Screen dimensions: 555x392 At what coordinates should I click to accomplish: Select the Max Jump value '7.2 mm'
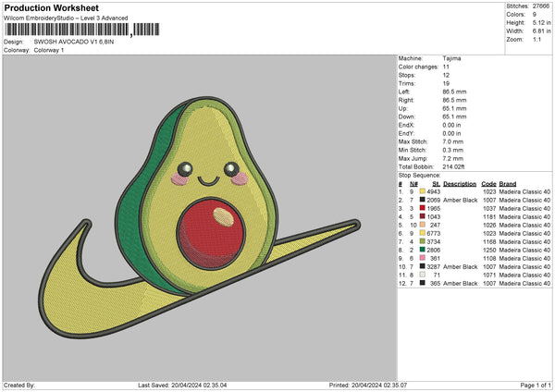[453, 158]
